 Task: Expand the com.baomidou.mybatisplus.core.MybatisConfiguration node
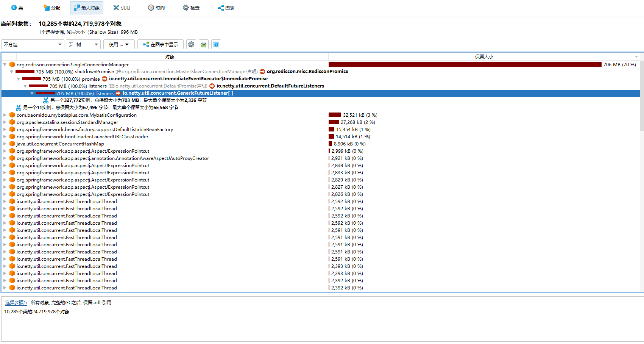click(x=5, y=115)
